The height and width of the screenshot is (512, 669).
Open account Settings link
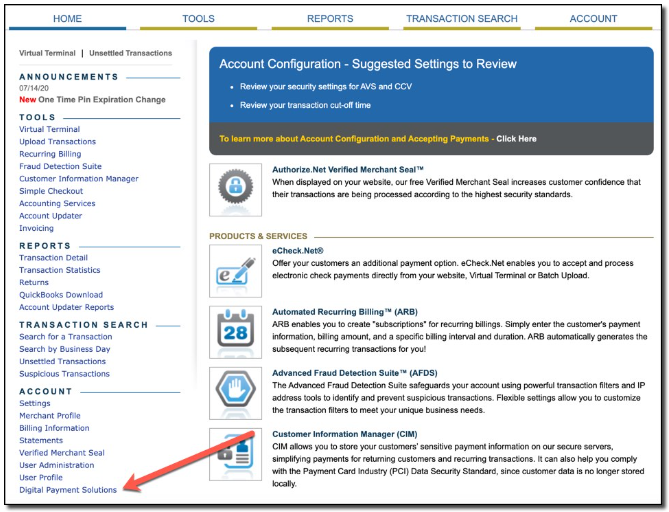[35, 403]
